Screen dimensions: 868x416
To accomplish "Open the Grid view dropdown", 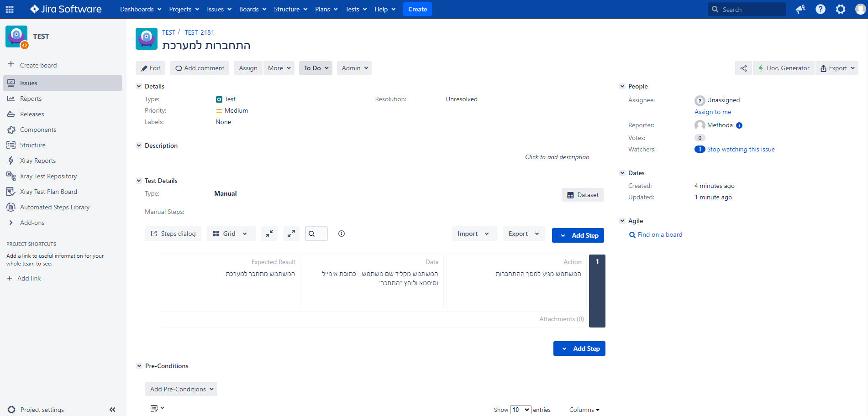I will click(x=230, y=234).
